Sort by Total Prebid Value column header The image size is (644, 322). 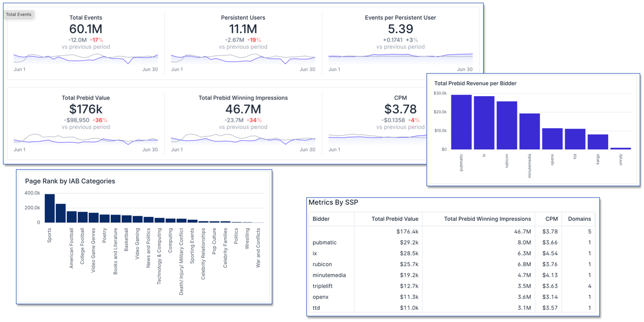395,219
